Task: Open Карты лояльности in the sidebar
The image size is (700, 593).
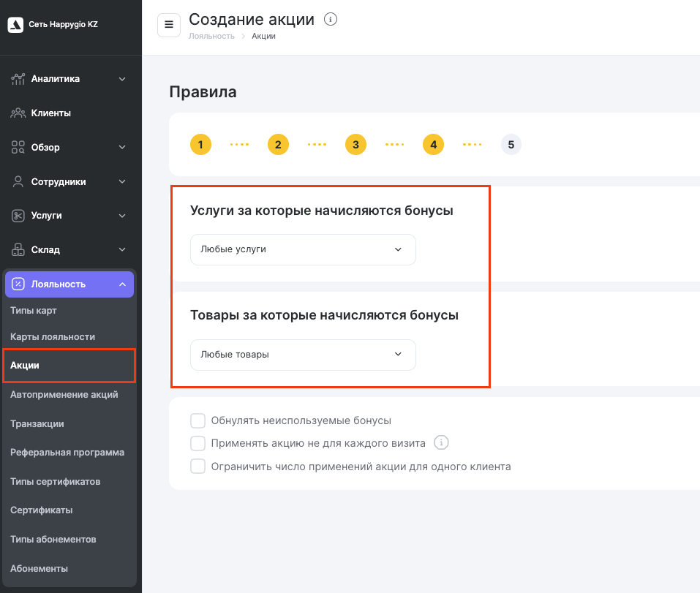Action: pyautogui.click(x=53, y=337)
